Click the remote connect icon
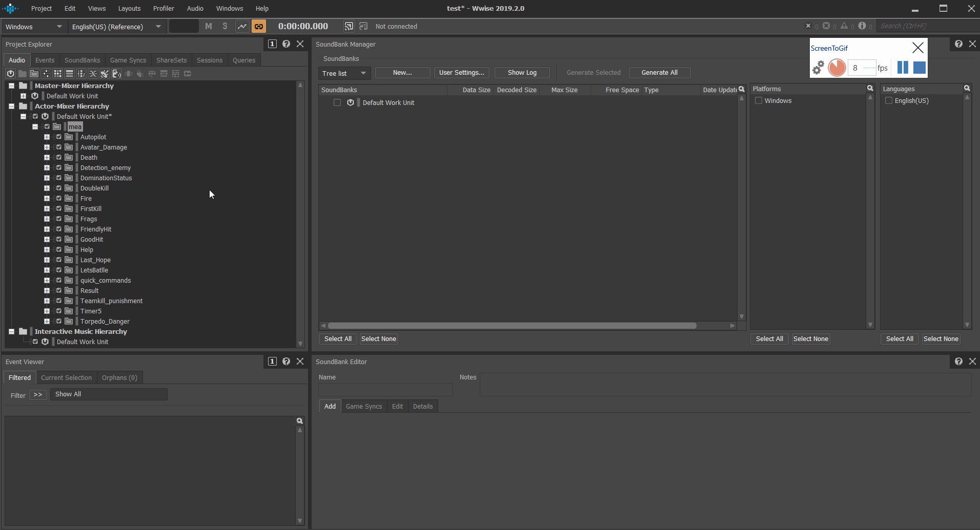Image resolution: width=980 pixels, height=530 pixels. (349, 26)
